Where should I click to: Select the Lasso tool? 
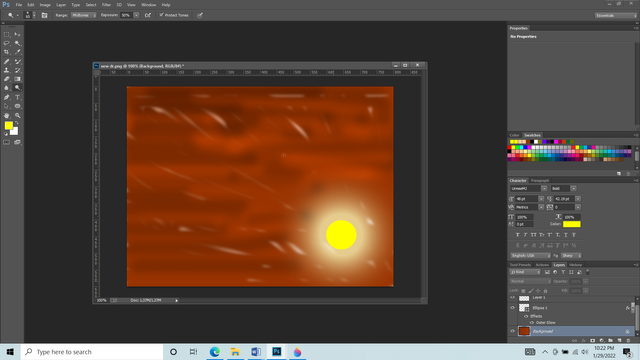coord(7,43)
